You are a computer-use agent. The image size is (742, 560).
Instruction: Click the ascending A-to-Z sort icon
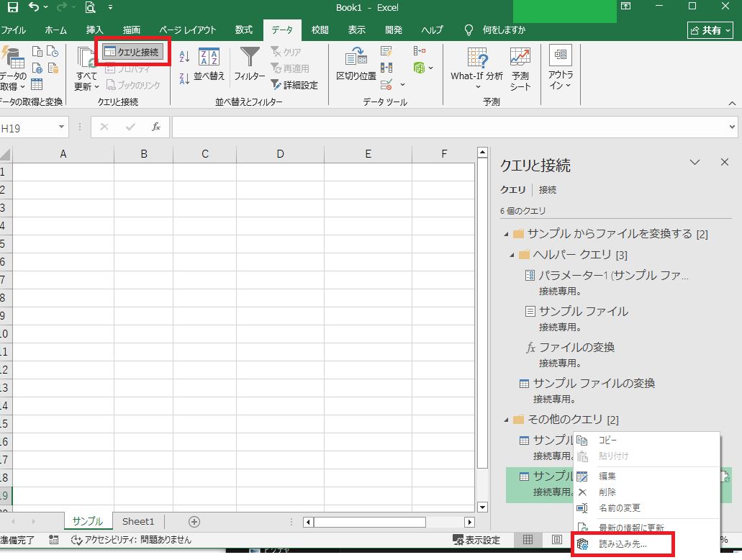tap(184, 58)
